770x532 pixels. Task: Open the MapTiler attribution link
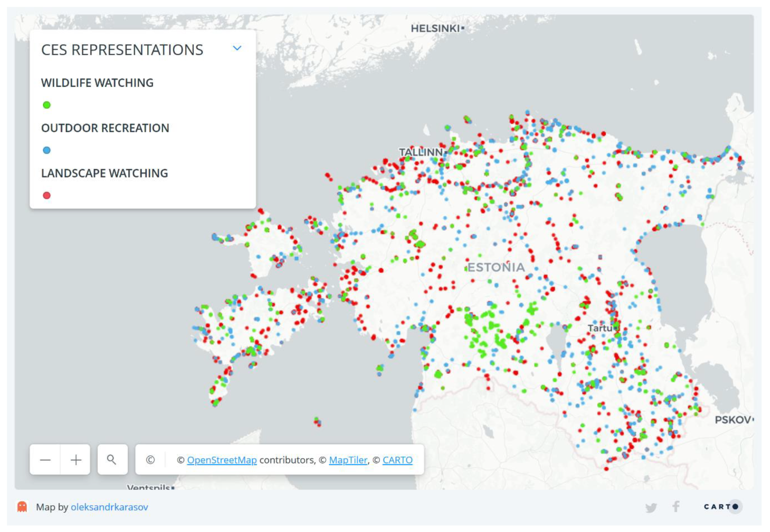(348, 460)
